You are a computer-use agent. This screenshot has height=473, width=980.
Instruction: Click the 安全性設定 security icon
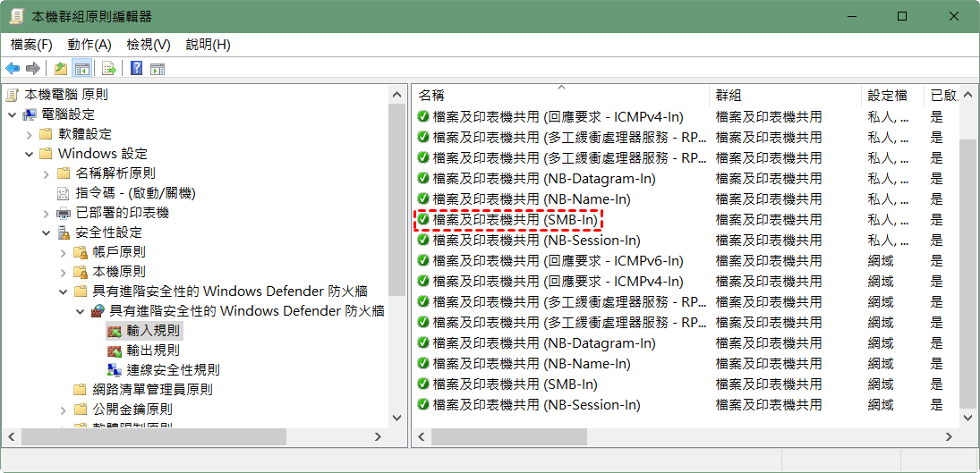(64, 232)
